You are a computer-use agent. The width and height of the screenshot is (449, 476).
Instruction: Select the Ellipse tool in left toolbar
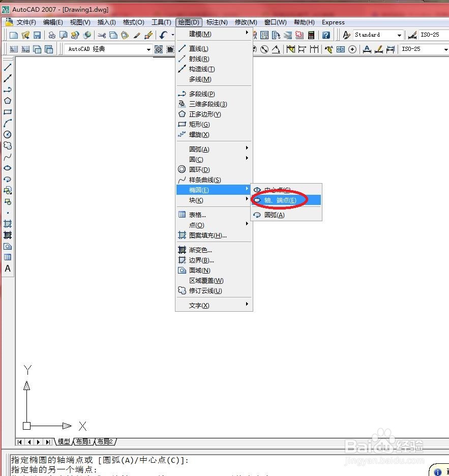click(8, 168)
